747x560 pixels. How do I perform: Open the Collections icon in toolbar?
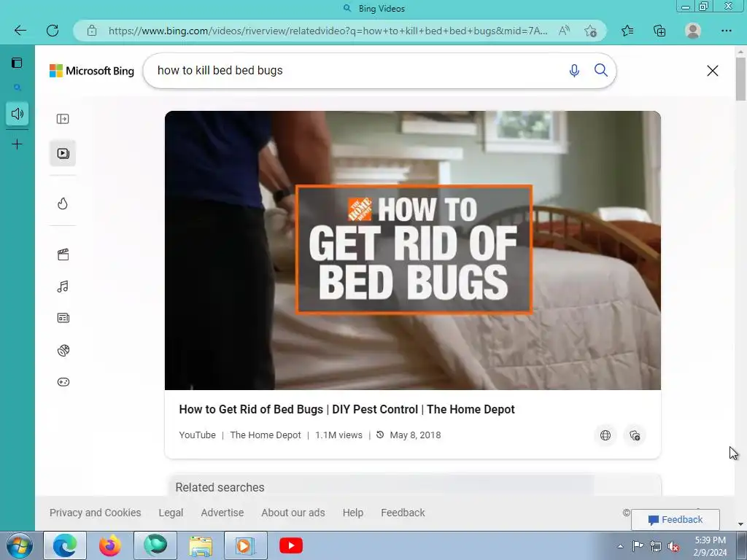click(659, 31)
